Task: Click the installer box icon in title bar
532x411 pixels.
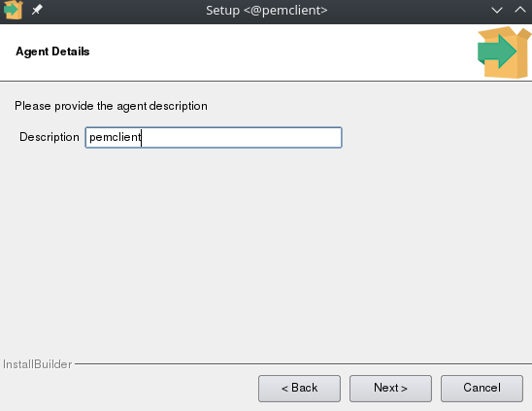Action: [x=13, y=10]
